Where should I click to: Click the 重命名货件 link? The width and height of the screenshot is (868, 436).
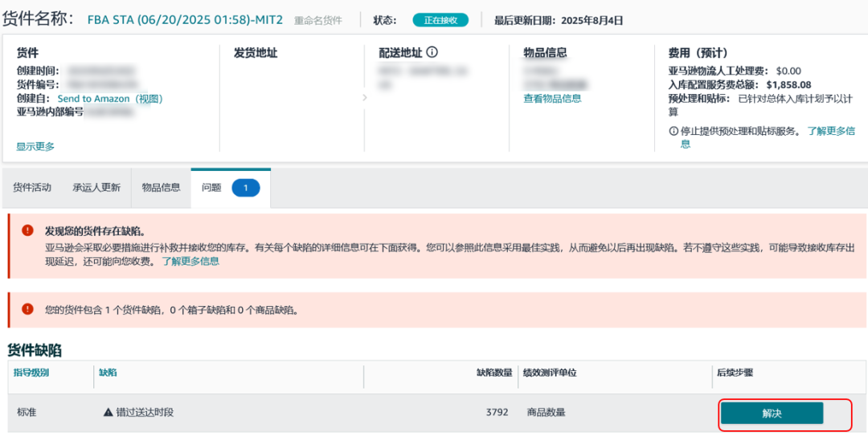317,21
